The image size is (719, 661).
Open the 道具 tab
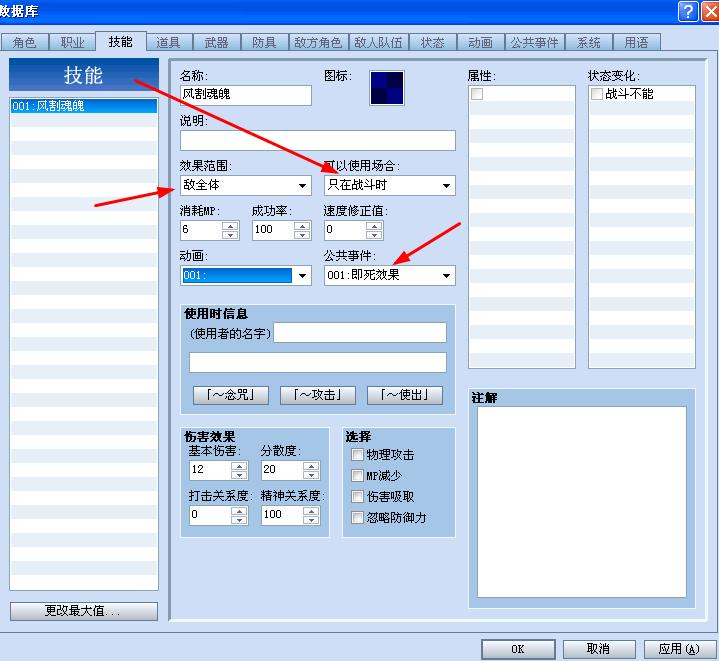[x=168, y=43]
